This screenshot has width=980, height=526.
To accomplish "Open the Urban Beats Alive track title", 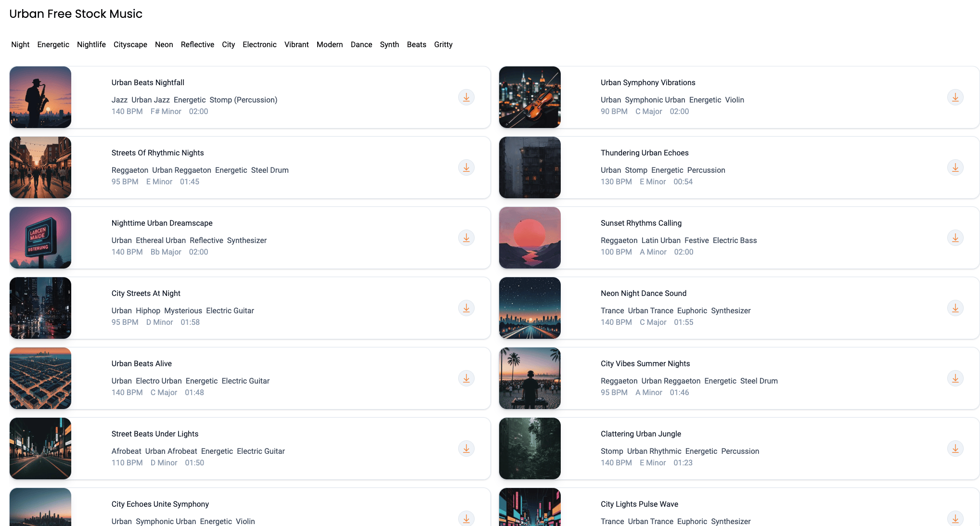I will tap(142, 363).
